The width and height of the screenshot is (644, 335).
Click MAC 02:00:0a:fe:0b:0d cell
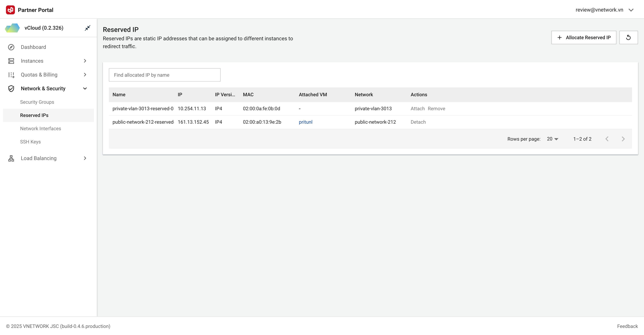(261, 109)
